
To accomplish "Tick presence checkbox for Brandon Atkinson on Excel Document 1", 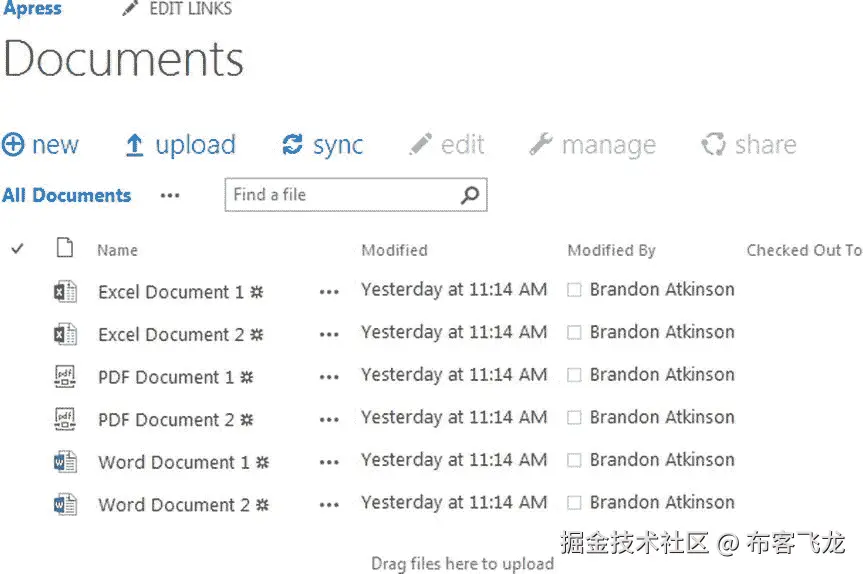I will (x=575, y=291).
